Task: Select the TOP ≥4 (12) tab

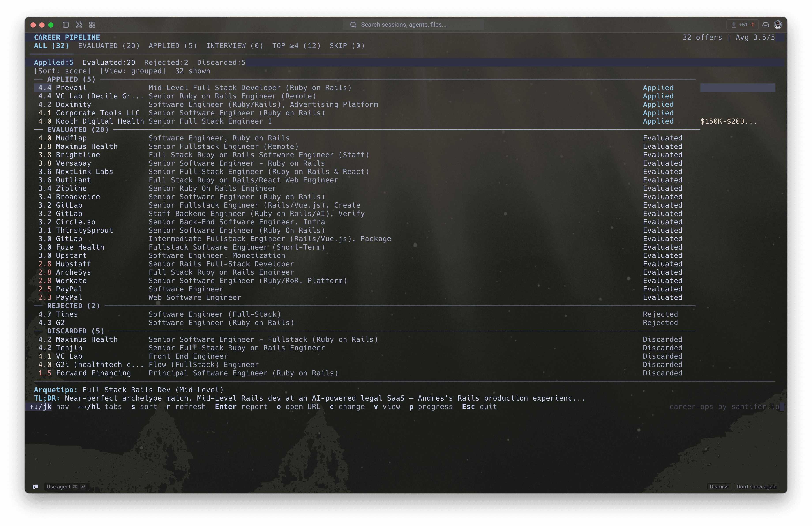Action: tap(296, 46)
